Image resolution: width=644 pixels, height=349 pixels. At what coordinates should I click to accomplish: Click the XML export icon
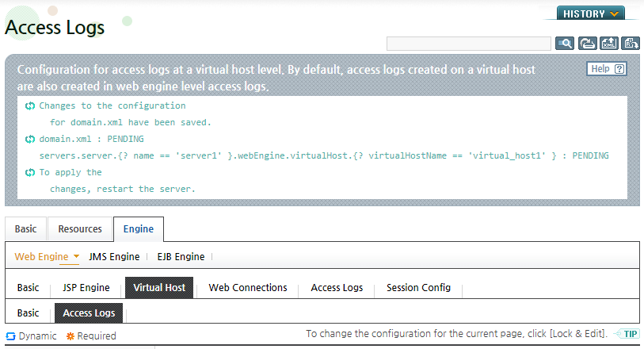tap(609, 43)
